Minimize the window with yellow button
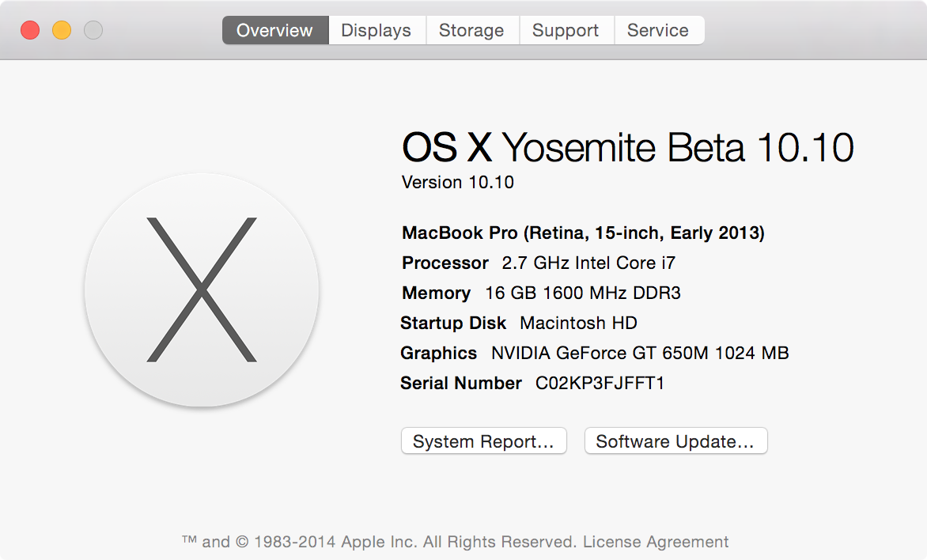This screenshot has height=560, width=927. pyautogui.click(x=62, y=30)
